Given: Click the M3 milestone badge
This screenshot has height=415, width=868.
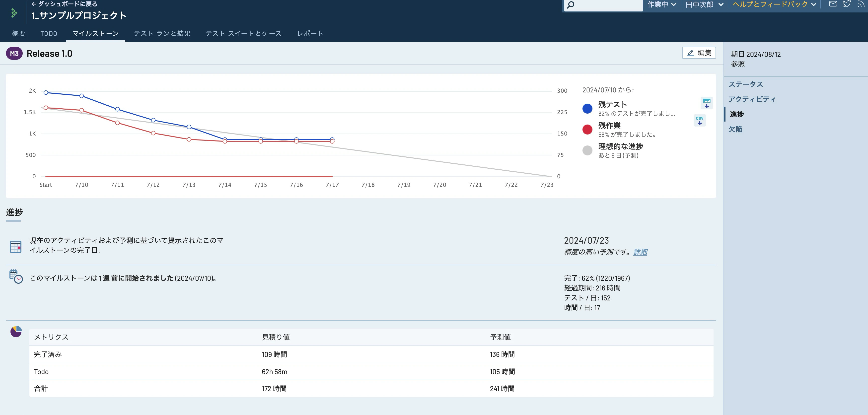Looking at the screenshot, I should pyautogui.click(x=14, y=54).
